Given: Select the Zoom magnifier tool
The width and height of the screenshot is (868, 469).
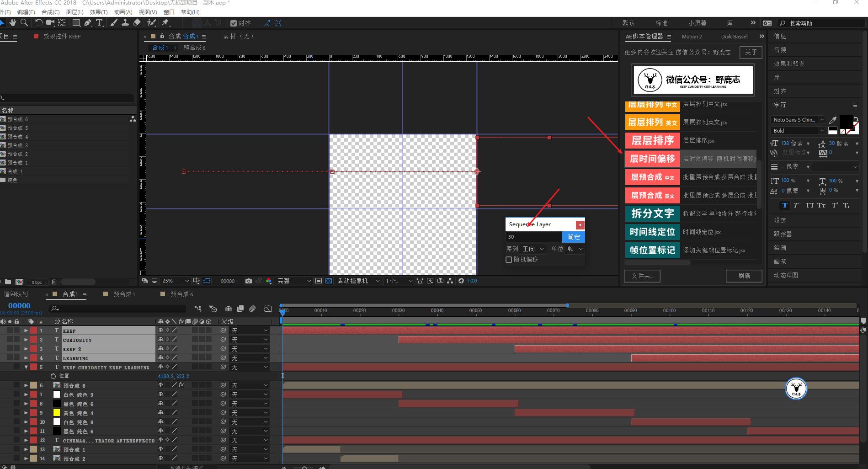Looking at the screenshot, I should (24, 22).
